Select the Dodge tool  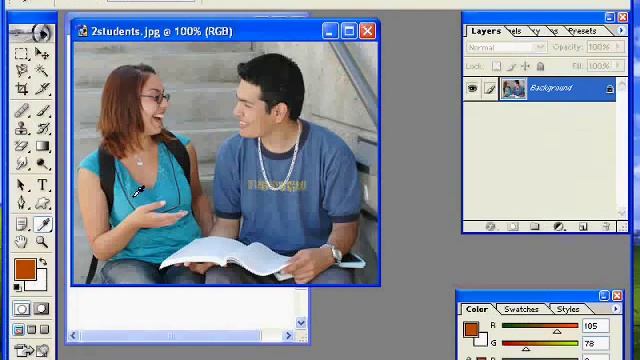[x=42, y=163]
